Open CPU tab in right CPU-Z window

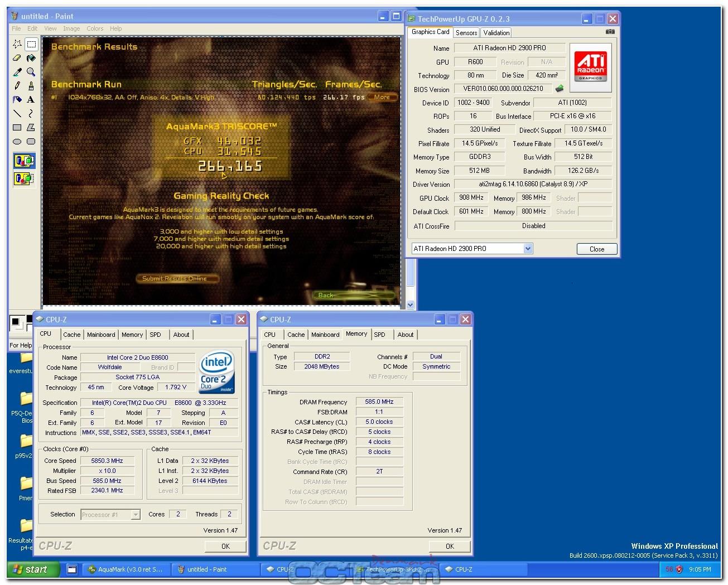(270, 335)
